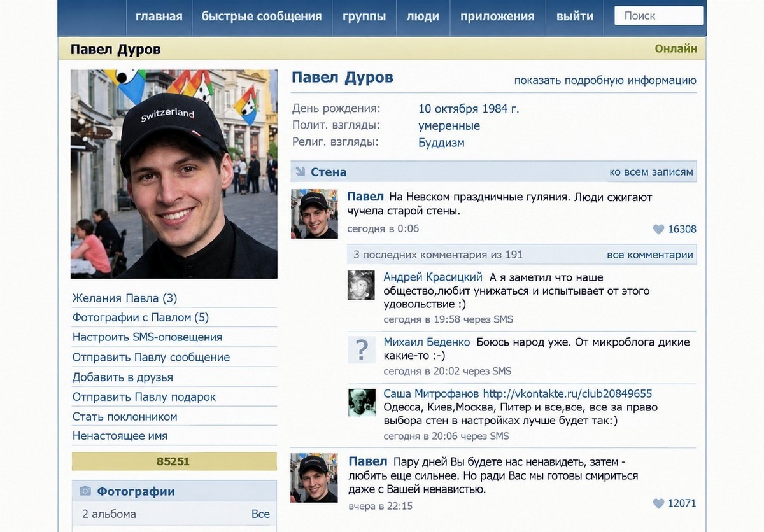Click the сегодня в 19:58 через SMS timestamp
This screenshot has width=764, height=532.
point(448,319)
